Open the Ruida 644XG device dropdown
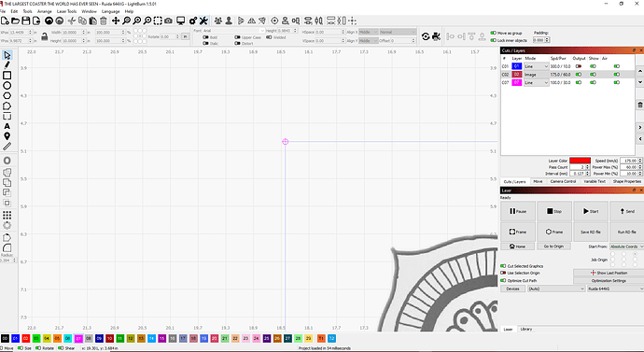 [x=615, y=289]
